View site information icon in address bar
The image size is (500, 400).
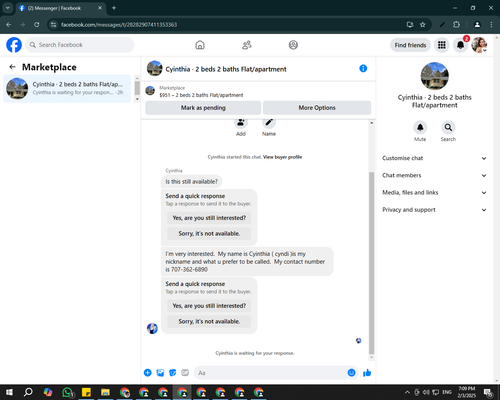(x=53, y=25)
